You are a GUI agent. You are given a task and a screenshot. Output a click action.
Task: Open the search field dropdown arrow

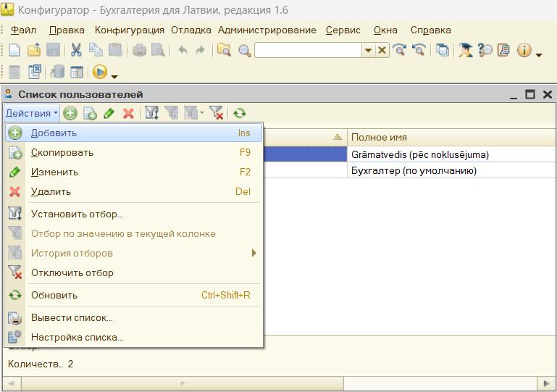tap(369, 50)
